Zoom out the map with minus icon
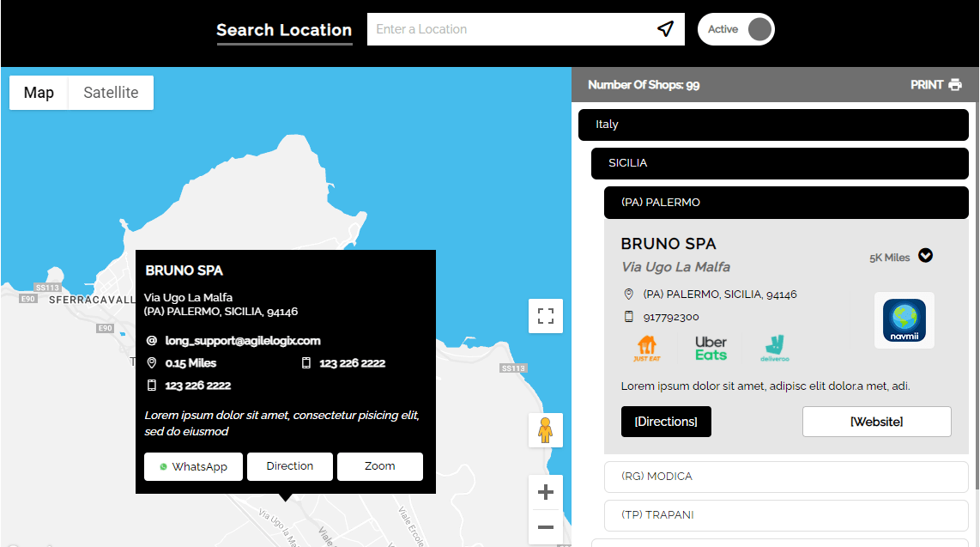 [546, 527]
